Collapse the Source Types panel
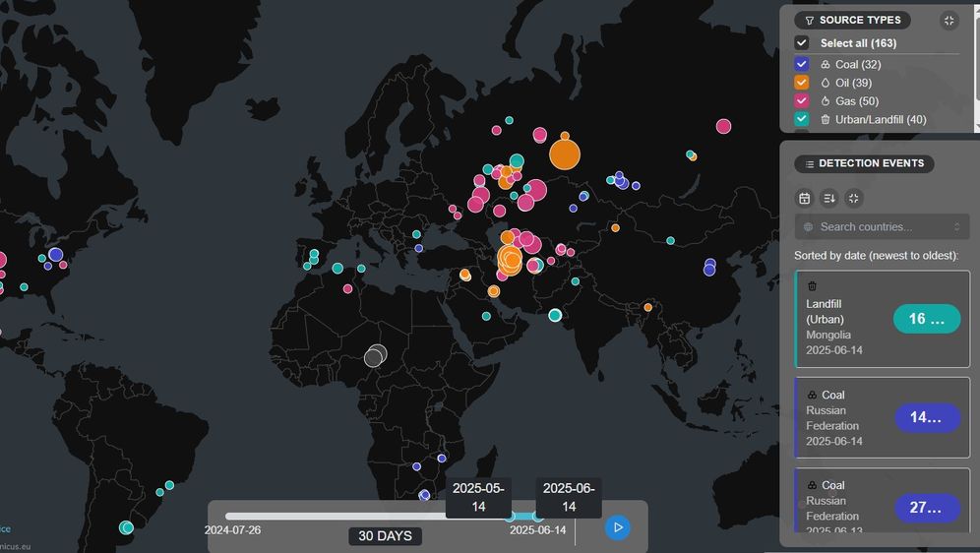980x553 pixels. [949, 21]
